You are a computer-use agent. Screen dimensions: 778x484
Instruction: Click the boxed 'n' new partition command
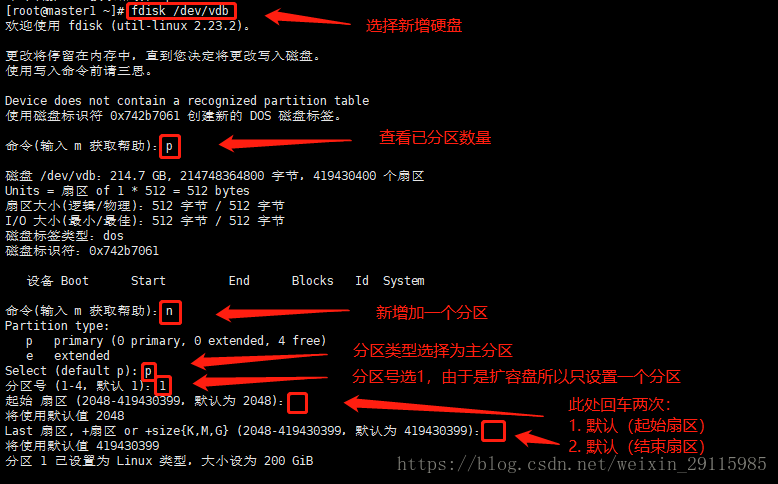coord(170,312)
